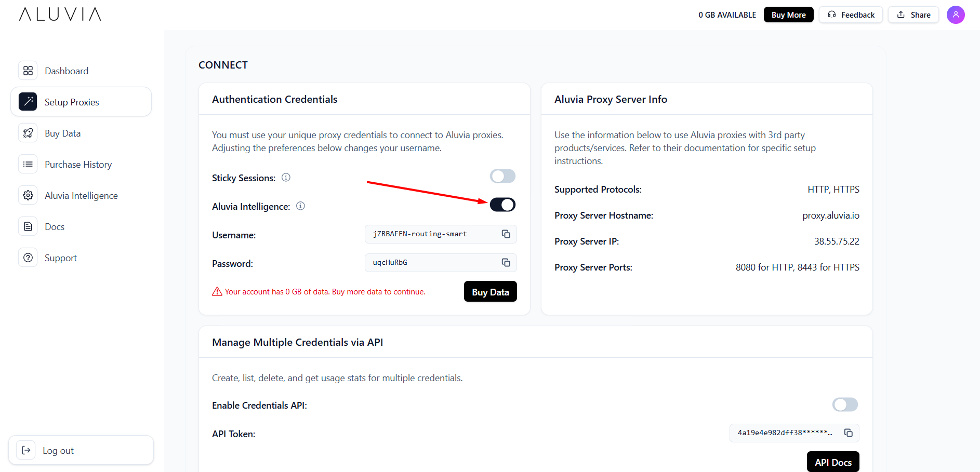Viewport: 980px width, 472px height.
Task: Copy the username using its copy icon
Action: pos(506,234)
